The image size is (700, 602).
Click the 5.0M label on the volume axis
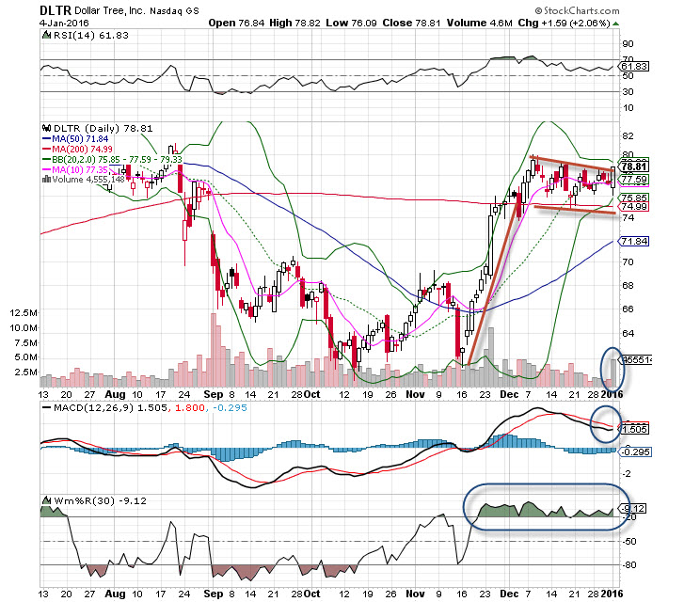(x=26, y=357)
